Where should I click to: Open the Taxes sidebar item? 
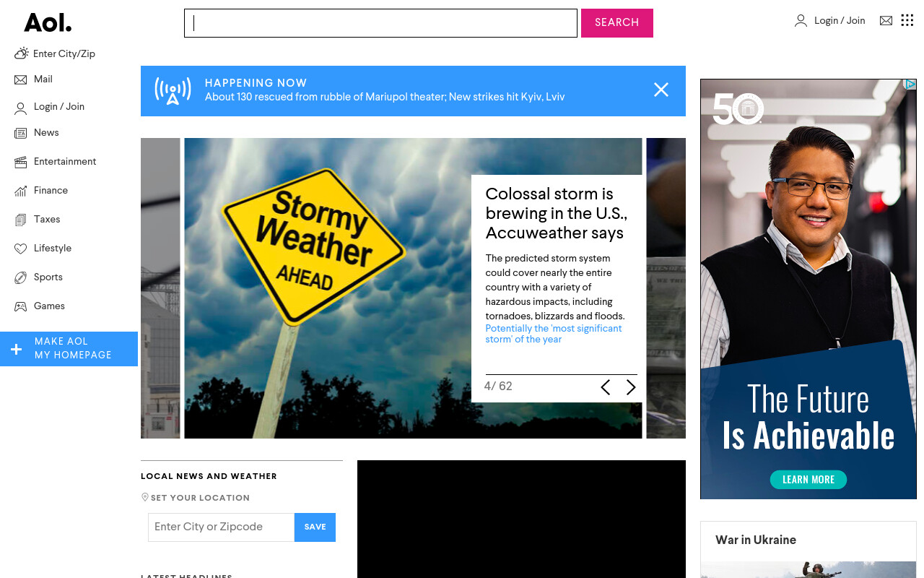[37, 220]
